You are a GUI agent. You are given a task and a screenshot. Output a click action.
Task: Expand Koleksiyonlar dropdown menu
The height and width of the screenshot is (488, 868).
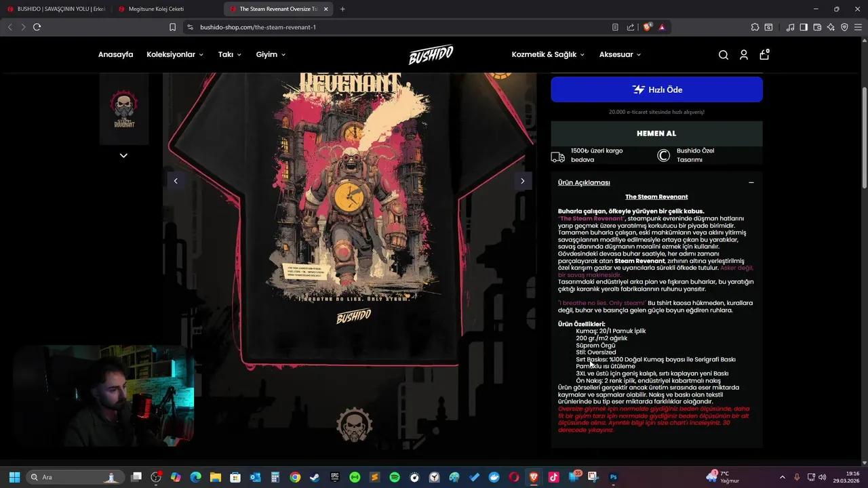click(175, 54)
